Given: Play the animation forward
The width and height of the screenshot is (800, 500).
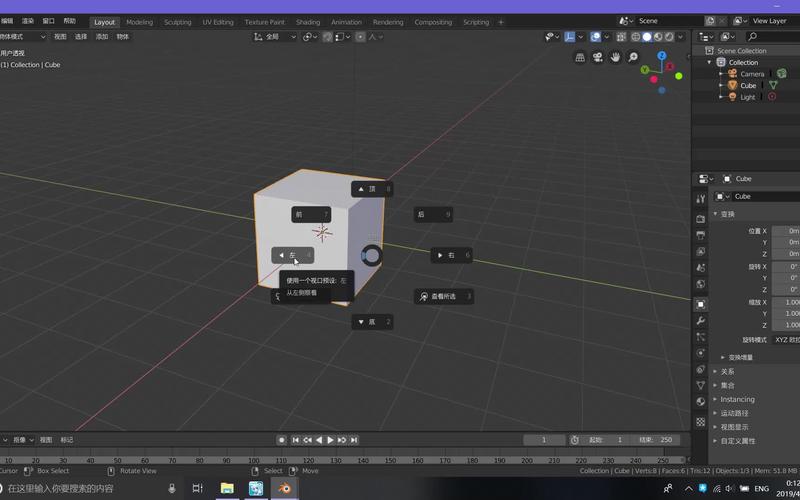Looking at the screenshot, I should coord(330,440).
